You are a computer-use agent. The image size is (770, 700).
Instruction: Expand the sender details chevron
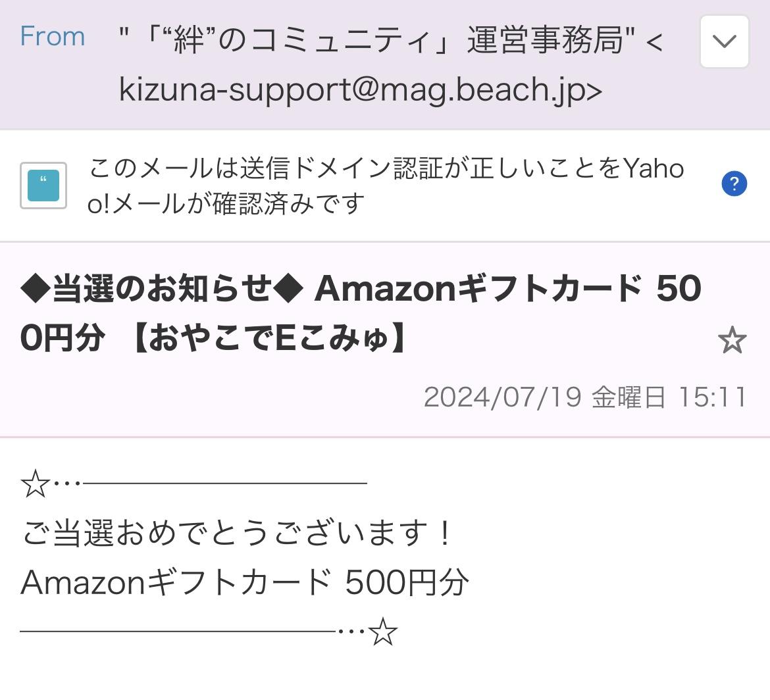724,42
